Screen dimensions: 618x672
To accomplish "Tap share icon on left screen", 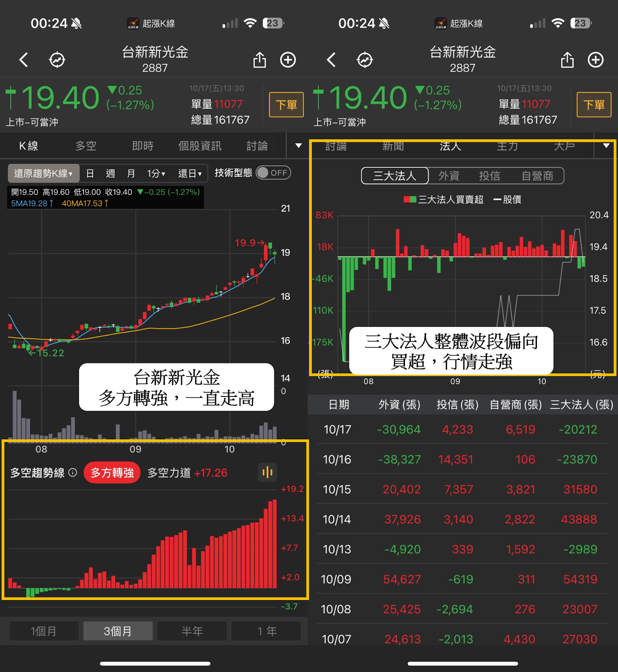I will pyautogui.click(x=260, y=60).
